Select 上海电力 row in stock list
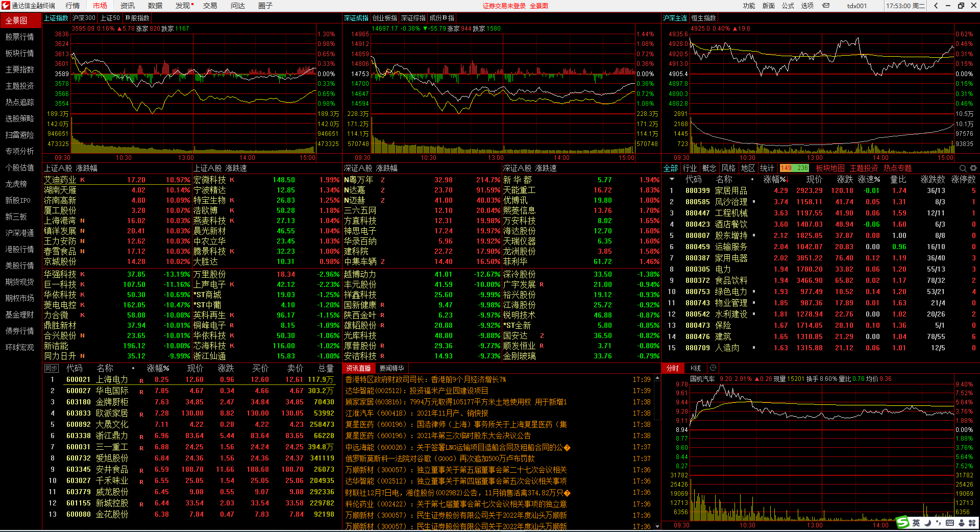The height and width of the screenshot is (532, 980). tap(112, 380)
